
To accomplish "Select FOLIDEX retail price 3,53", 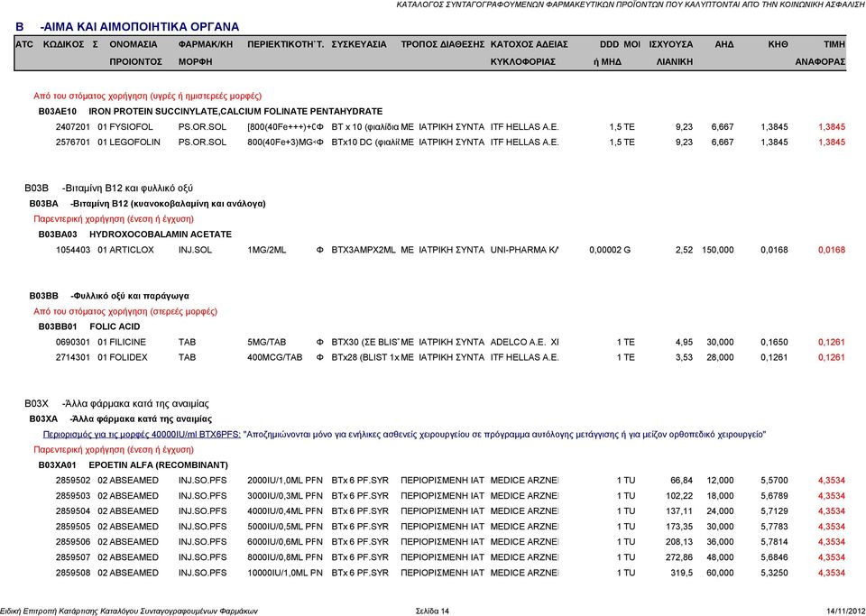I will coord(684,358).
